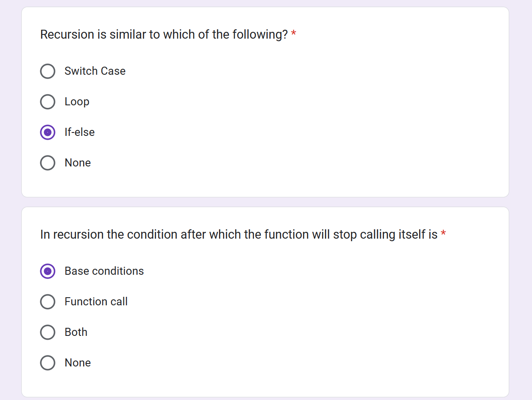Click the 'Recursion is similar to' question title
Image resolution: width=532 pixels, height=400 pixels.
(x=164, y=34)
